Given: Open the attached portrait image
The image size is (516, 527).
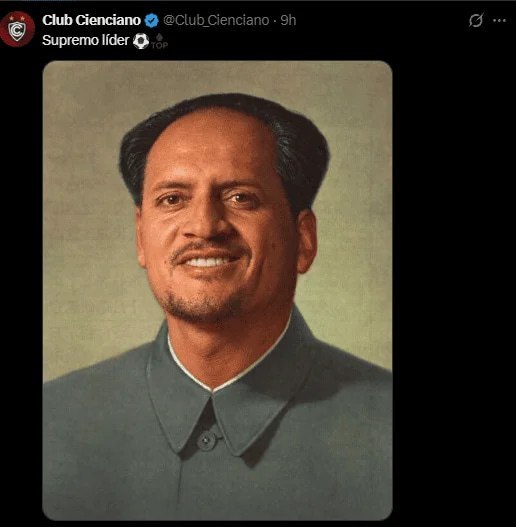Looking at the screenshot, I should pyautogui.click(x=217, y=291).
